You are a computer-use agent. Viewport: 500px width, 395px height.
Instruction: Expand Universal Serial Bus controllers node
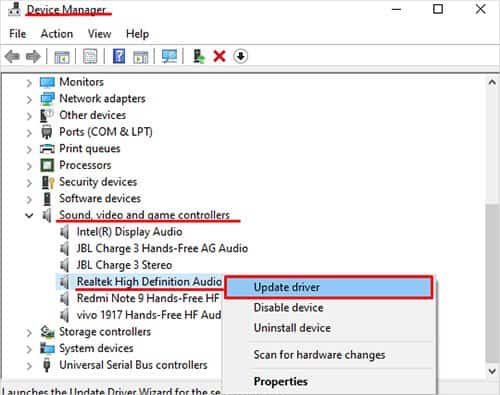pyautogui.click(x=29, y=366)
